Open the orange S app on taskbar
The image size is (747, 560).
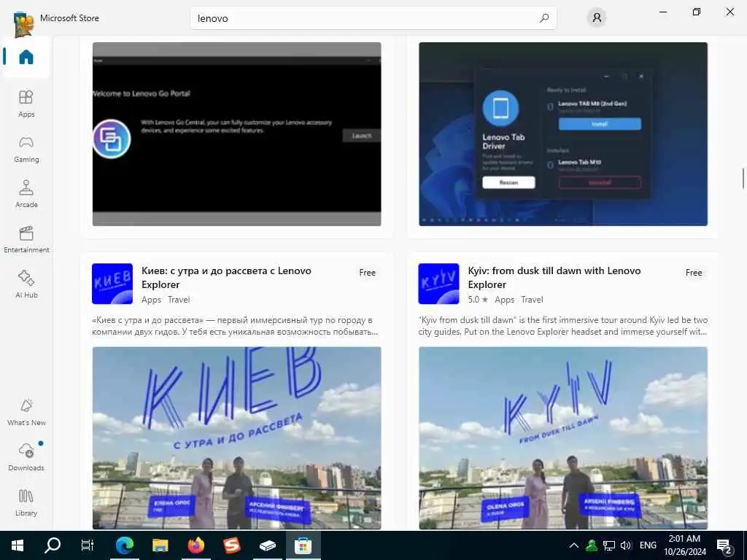(231, 545)
